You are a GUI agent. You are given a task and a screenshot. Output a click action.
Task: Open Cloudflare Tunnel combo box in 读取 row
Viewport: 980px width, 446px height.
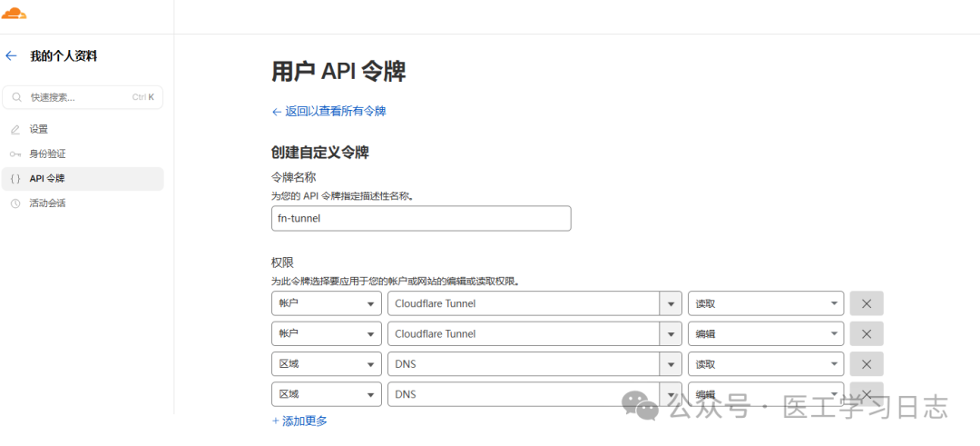tap(534, 303)
